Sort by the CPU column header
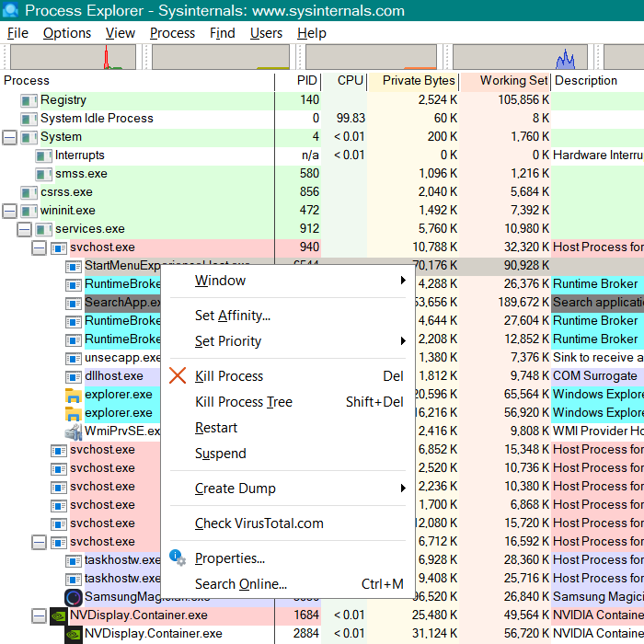This screenshot has width=644, height=644. [x=345, y=81]
